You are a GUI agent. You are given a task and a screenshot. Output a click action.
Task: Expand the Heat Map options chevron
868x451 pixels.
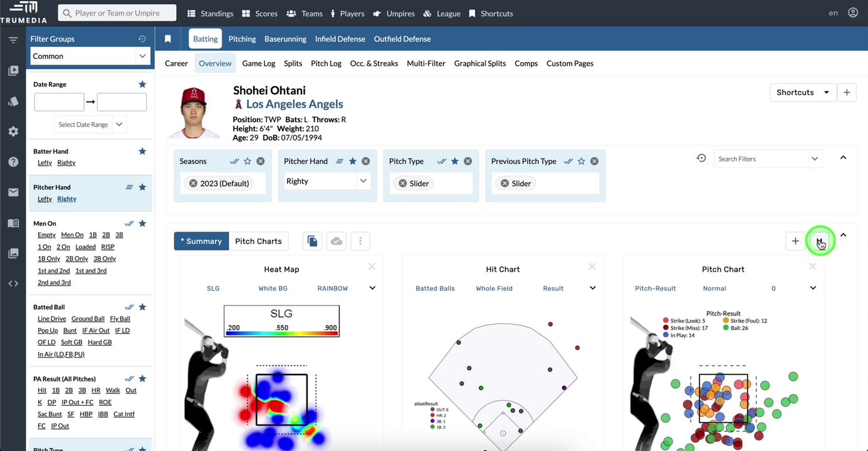(x=372, y=288)
